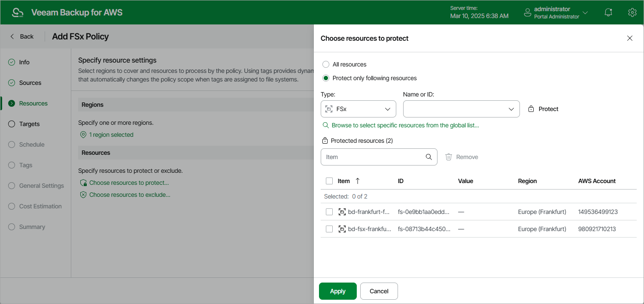The width and height of the screenshot is (644, 304).
Task: Select the All resources radio button
Action: [x=326, y=64]
